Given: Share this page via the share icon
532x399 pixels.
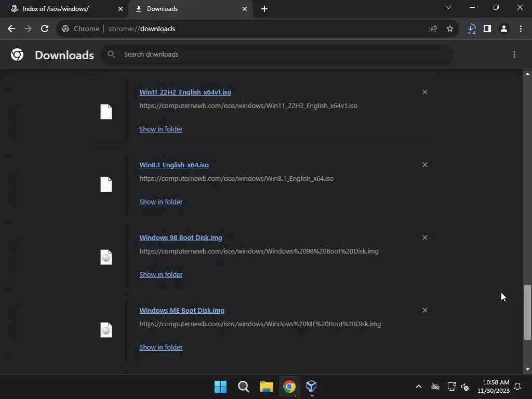Looking at the screenshot, I should (x=433, y=29).
